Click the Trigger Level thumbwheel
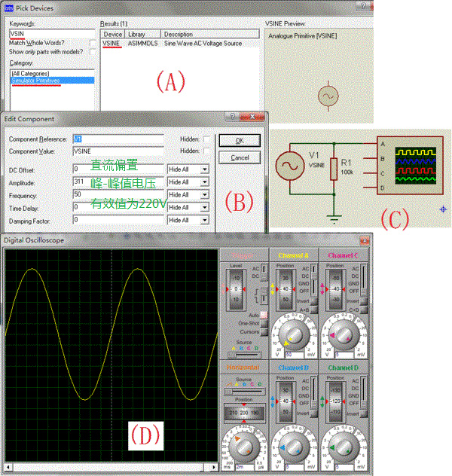The image size is (452, 476). (x=236, y=289)
